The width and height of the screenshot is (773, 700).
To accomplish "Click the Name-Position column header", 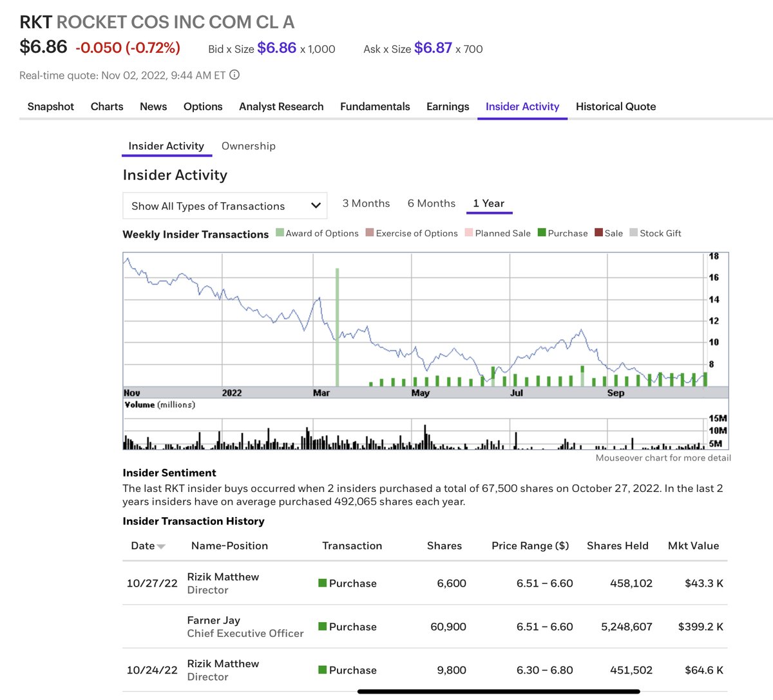I will click(x=229, y=546).
